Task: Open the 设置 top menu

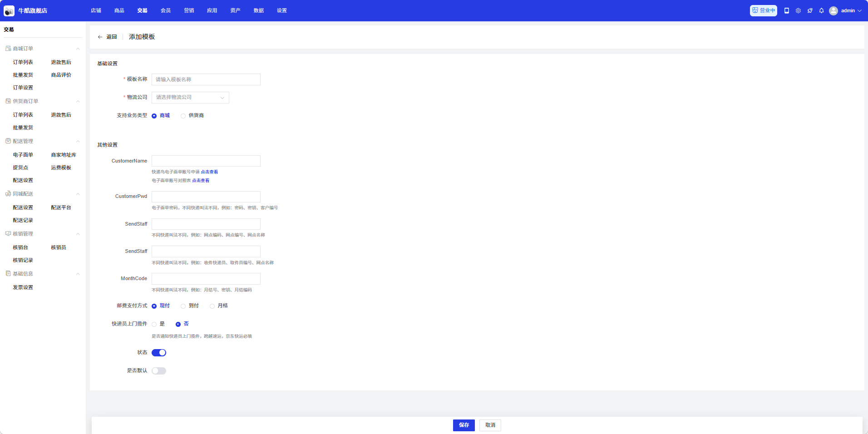Action: point(282,10)
